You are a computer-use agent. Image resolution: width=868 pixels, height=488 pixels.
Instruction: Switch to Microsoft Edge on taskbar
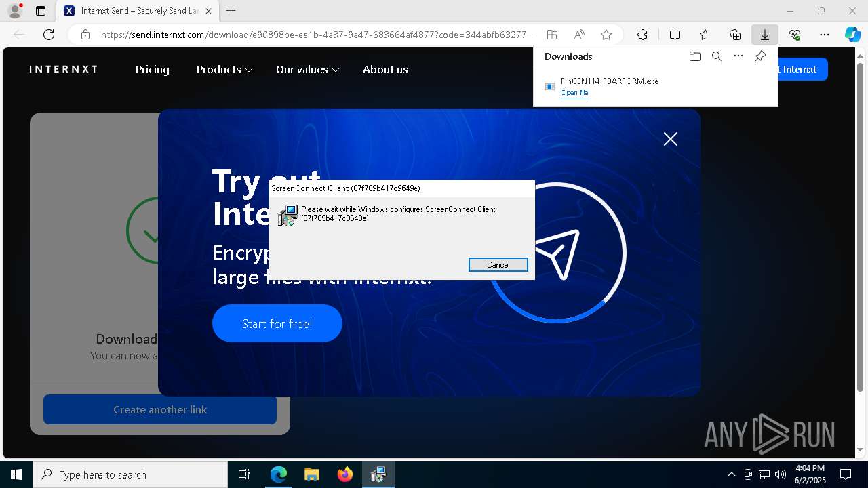[279, 474]
